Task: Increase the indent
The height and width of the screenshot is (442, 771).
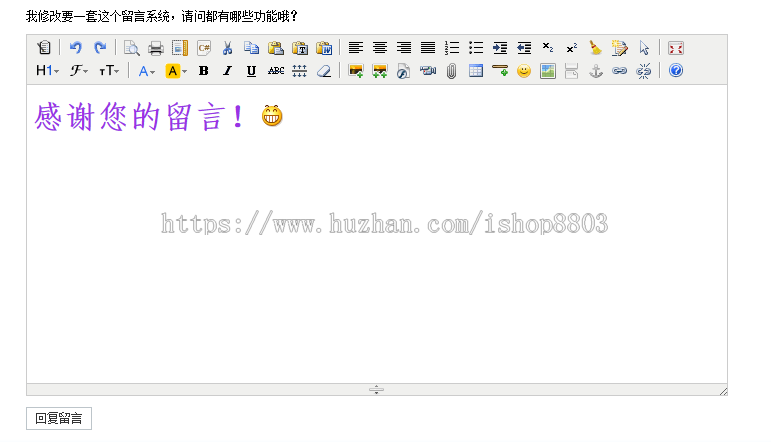Action: click(500, 48)
